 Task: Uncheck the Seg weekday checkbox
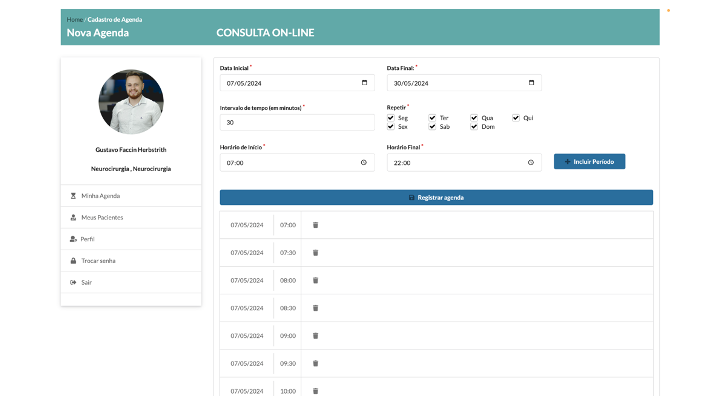[x=391, y=118]
